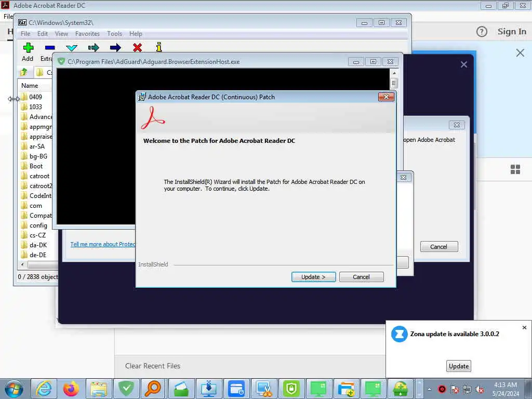Click the blue Extract icon in 7-Zip
This screenshot has height=399, width=532.
[50, 47]
